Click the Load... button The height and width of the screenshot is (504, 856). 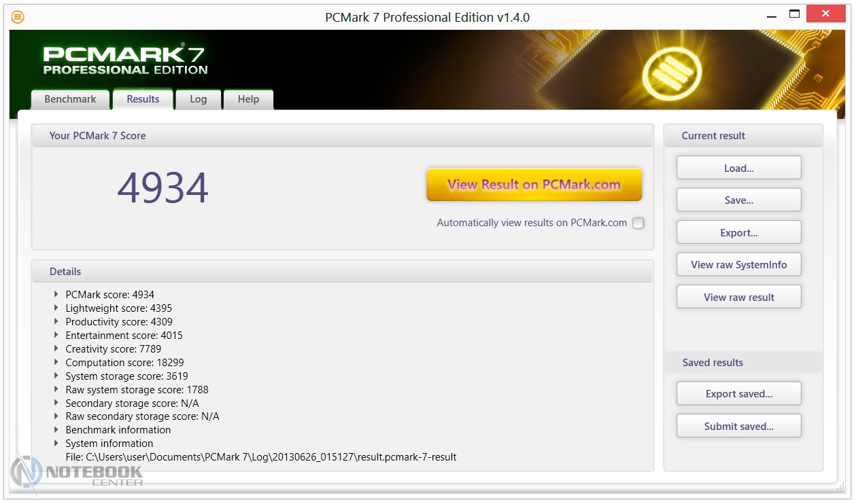[x=738, y=168]
